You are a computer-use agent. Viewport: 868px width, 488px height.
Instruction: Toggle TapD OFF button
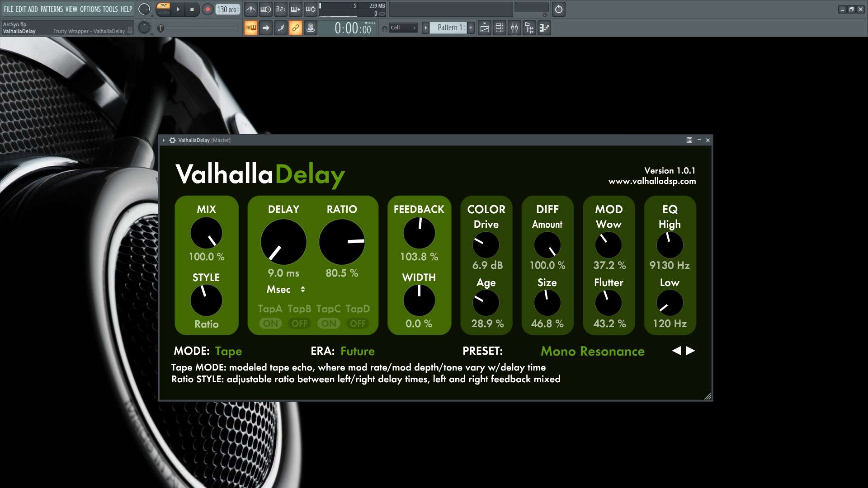pyautogui.click(x=358, y=324)
